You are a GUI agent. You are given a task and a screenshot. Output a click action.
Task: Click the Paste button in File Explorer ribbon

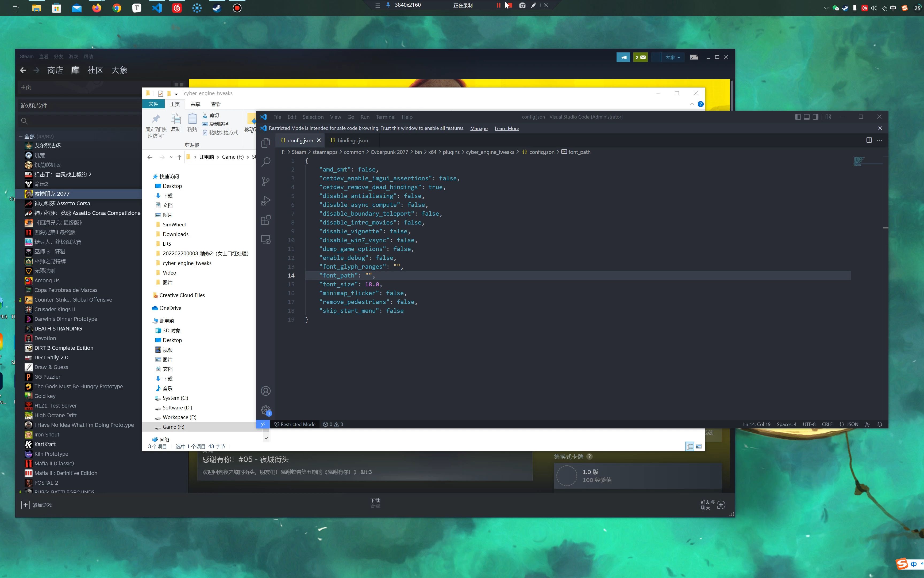pos(192,123)
